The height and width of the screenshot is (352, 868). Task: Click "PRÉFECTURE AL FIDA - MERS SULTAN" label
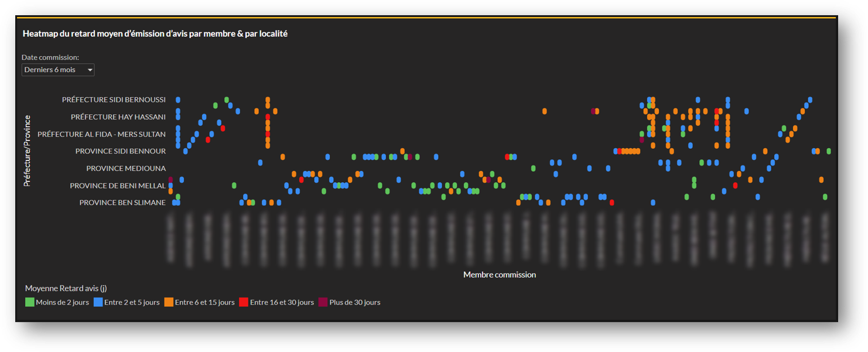101,134
